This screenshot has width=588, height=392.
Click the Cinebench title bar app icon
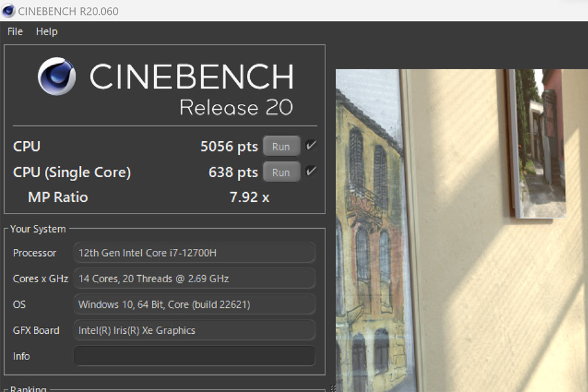tap(8, 10)
